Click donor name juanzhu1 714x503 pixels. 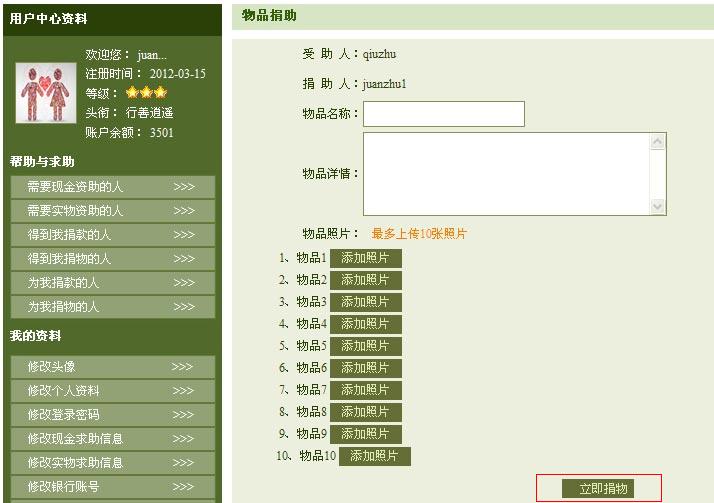(x=385, y=84)
